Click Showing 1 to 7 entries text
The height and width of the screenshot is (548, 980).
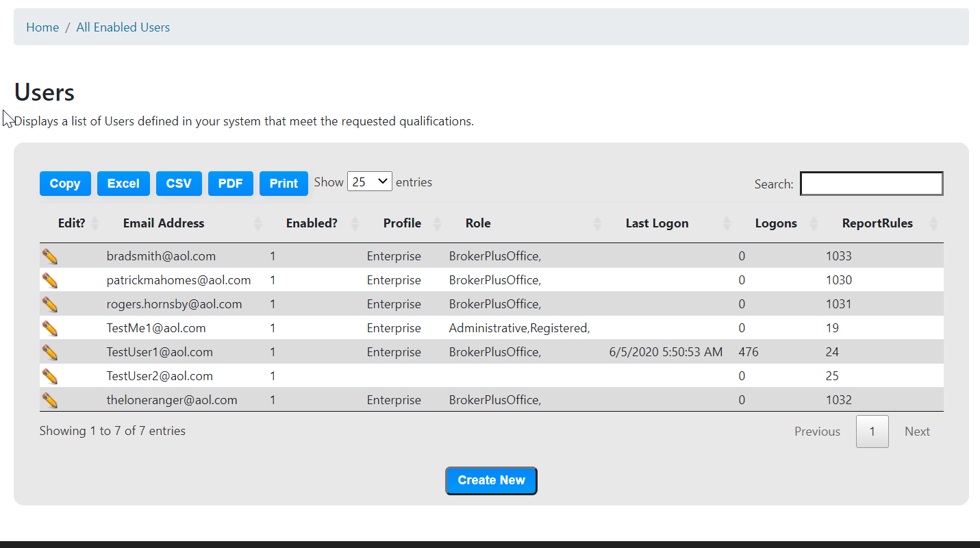pos(112,431)
